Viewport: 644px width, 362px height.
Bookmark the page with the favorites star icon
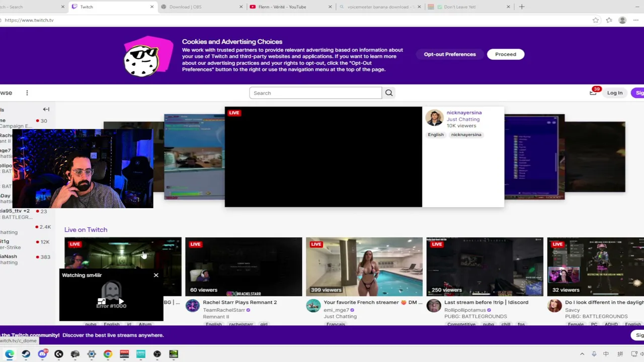[596, 20]
